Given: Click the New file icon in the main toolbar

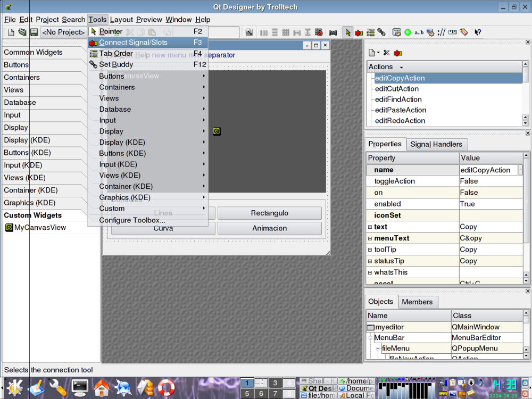Looking at the screenshot, I should pyautogui.click(x=11, y=32).
